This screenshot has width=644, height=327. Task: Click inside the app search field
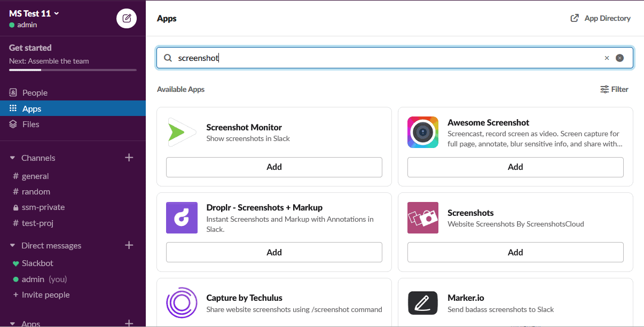(x=374, y=58)
